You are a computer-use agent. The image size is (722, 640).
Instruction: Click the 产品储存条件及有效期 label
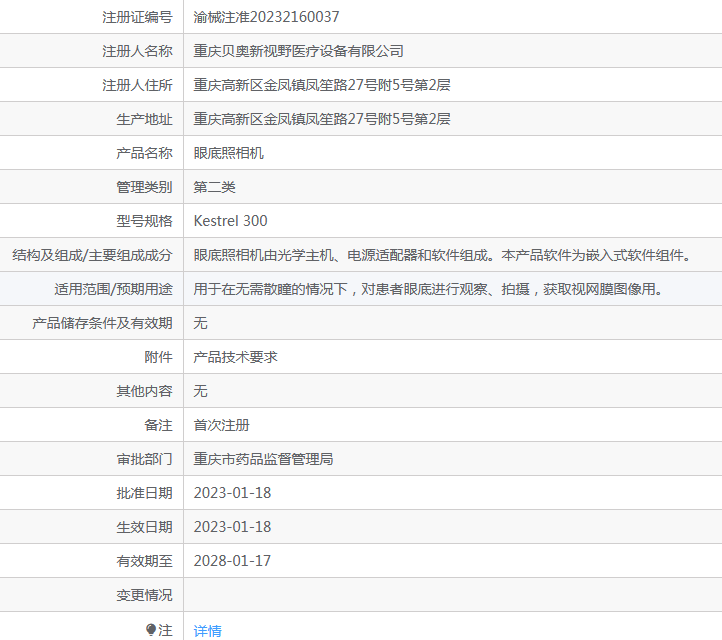(102, 323)
